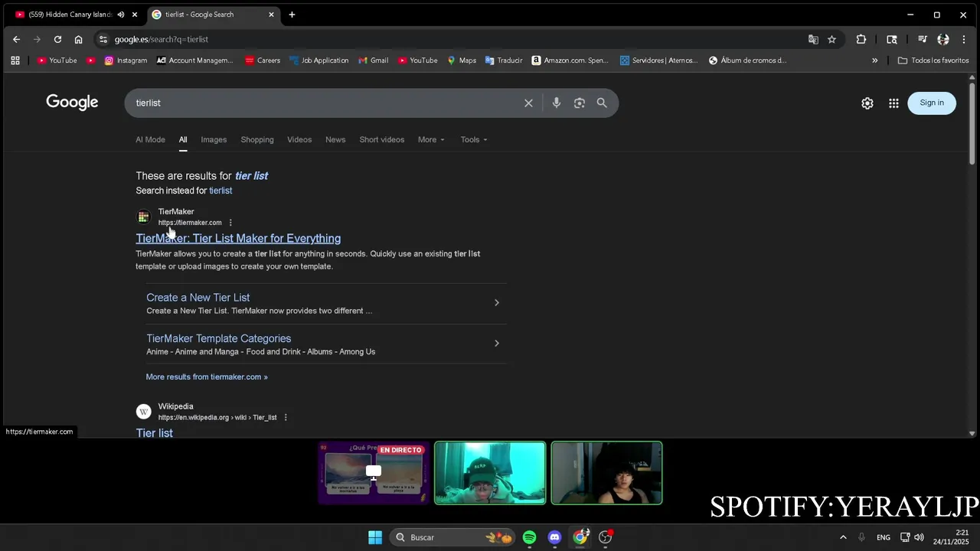The width and height of the screenshot is (980, 551).
Task: Open the Tools dropdown
Action: [474, 139]
